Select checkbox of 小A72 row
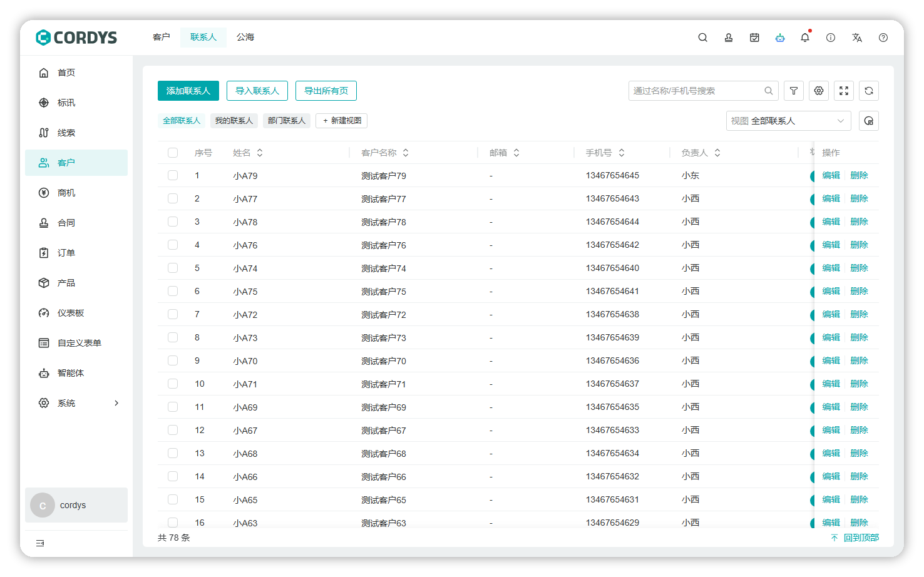 (173, 314)
